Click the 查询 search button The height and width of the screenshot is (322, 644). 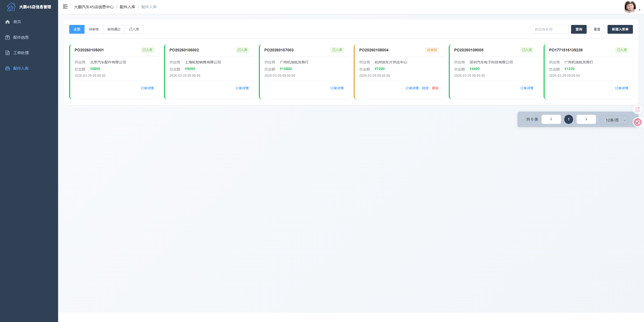pos(579,29)
